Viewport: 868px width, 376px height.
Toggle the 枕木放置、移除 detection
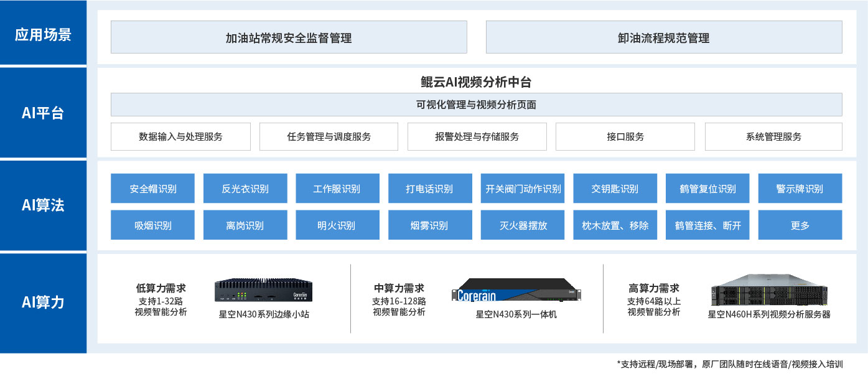point(615,225)
